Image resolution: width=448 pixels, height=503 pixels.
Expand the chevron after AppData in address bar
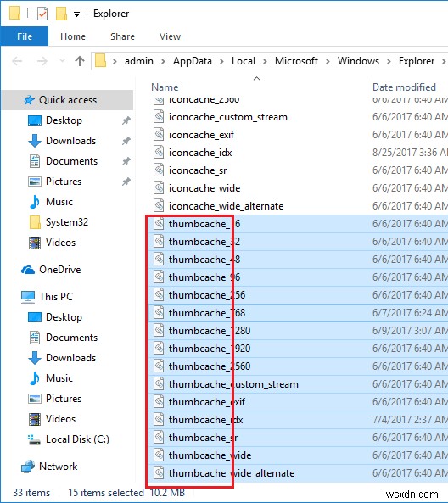(221, 61)
